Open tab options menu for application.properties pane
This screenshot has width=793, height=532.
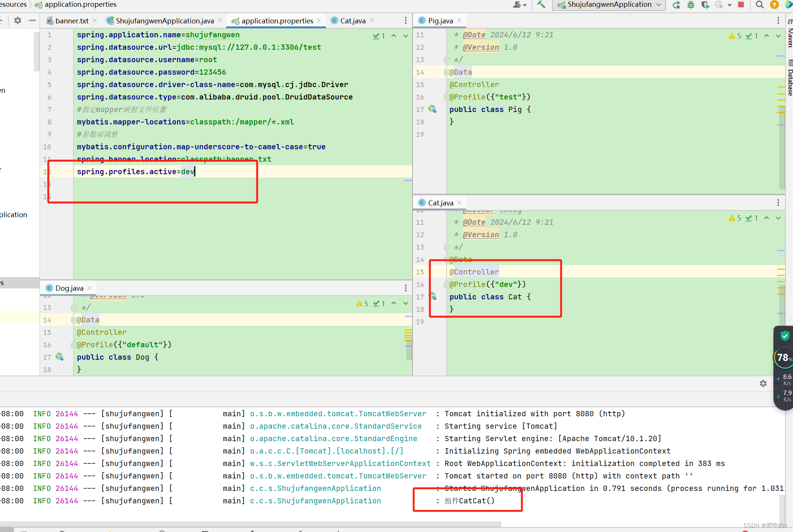(406, 20)
